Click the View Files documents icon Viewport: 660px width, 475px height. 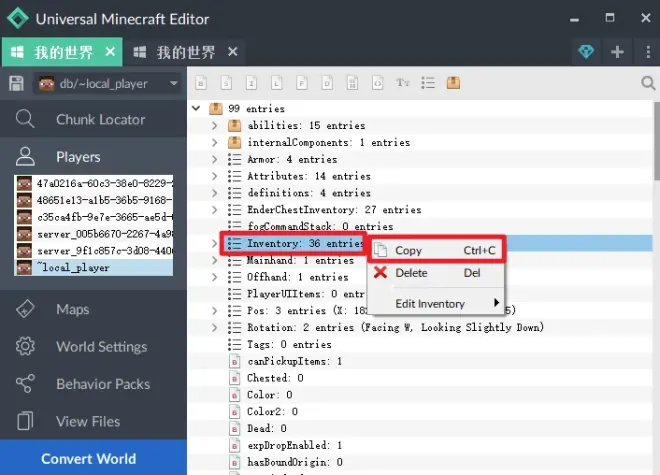point(25,421)
